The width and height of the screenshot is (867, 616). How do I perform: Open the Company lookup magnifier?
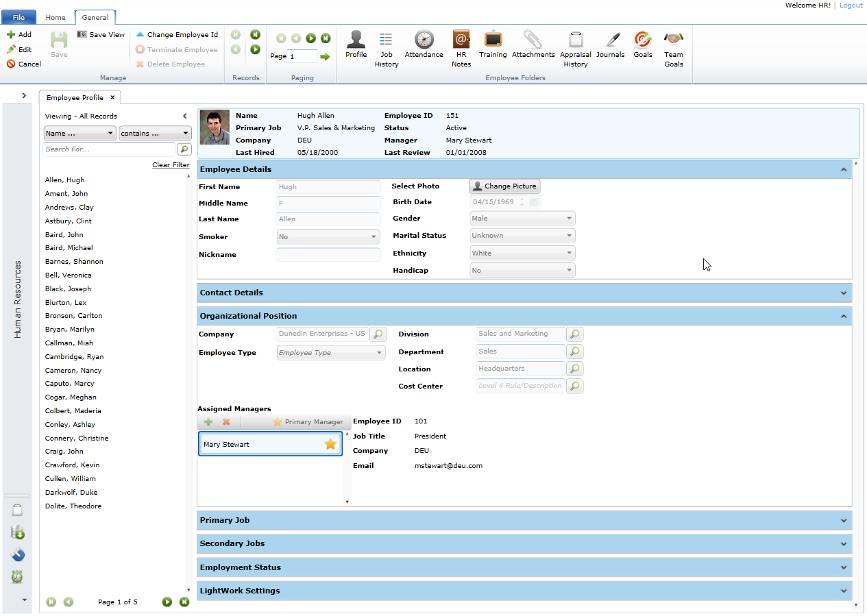click(378, 334)
